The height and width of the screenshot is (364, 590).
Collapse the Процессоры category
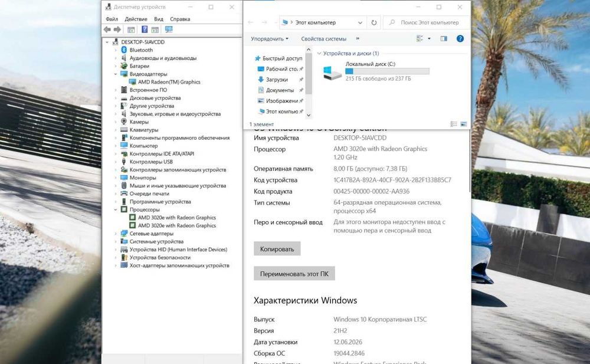pyautogui.click(x=116, y=209)
